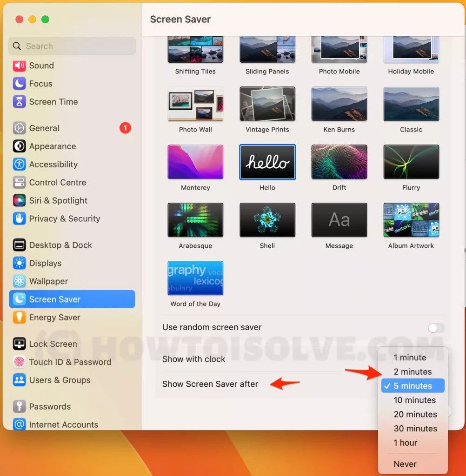The width and height of the screenshot is (466, 476).
Task: Select the Word of the Day screen saver
Action: pos(195,278)
